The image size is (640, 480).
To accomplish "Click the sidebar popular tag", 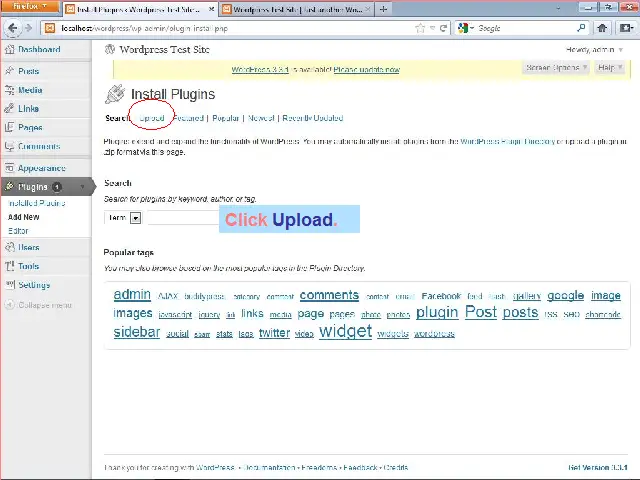I will point(137,332).
